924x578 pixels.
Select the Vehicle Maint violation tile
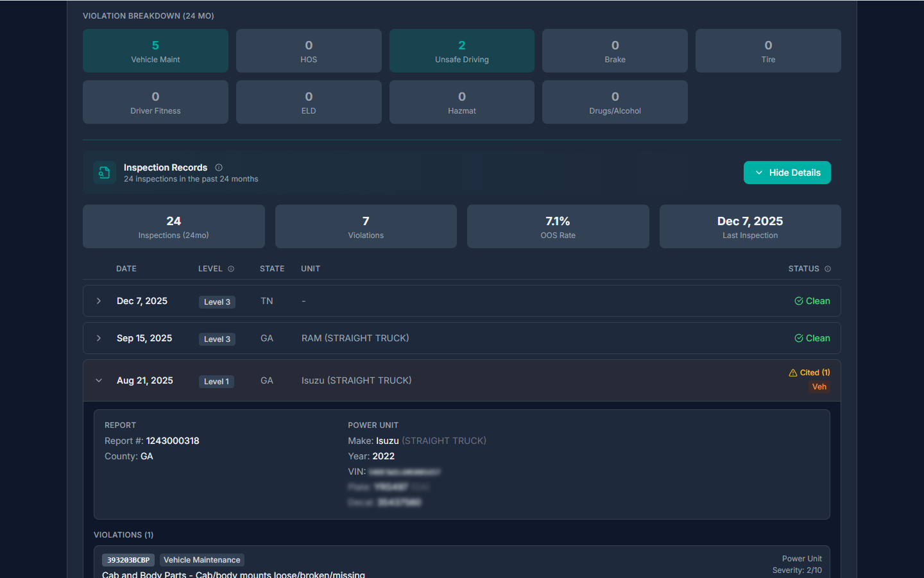click(155, 51)
